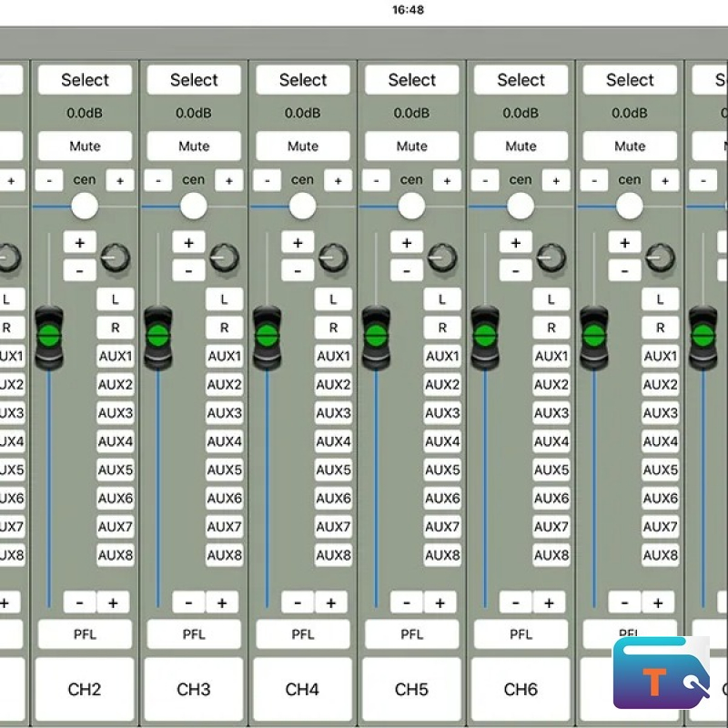Increase CH2 pan with plus button

[x=119, y=180]
